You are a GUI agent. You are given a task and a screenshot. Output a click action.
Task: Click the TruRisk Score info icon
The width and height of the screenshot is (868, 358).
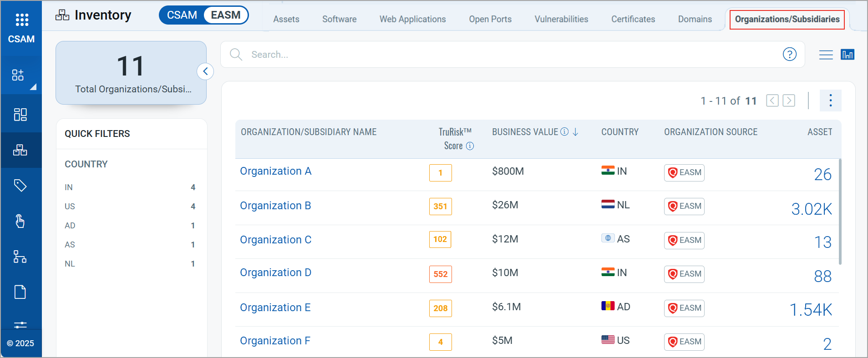point(470,146)
